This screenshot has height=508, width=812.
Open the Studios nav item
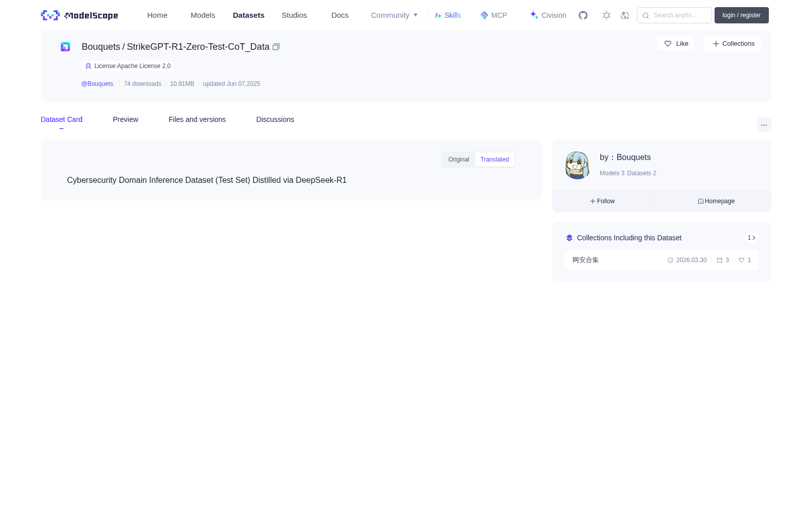[x=294, y=15]
